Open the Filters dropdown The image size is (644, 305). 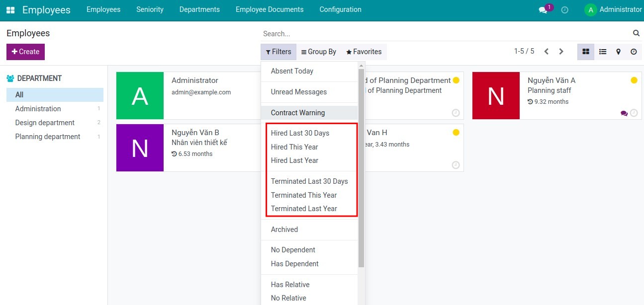278,51
